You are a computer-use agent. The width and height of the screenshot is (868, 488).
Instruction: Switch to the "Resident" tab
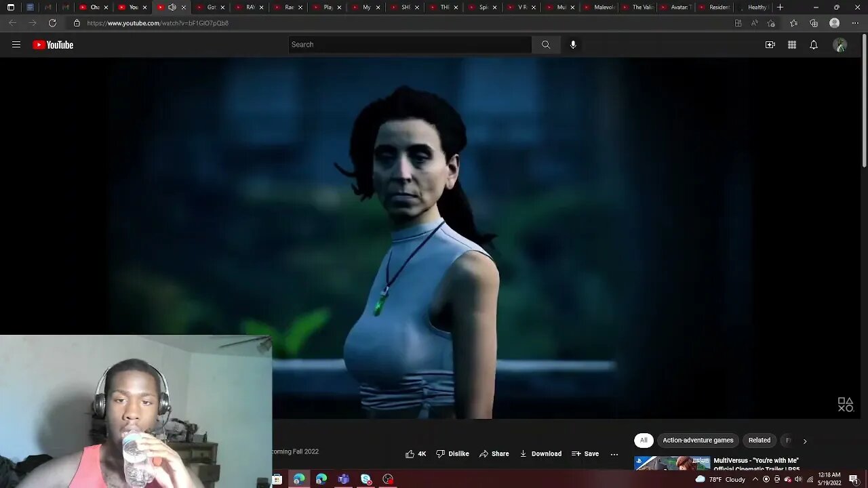(x=715, y=7)
